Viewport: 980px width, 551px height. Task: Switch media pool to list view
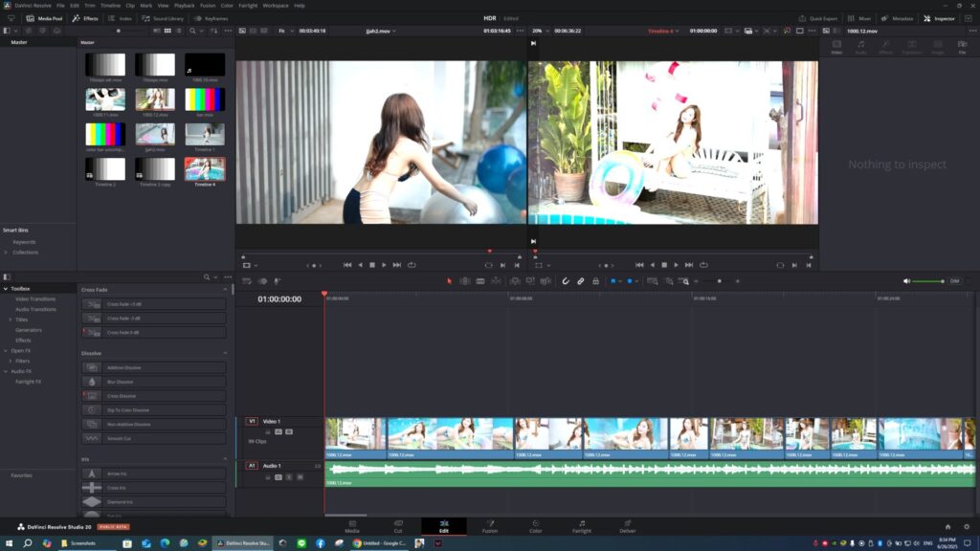pyautogui.click(x=179, y=31)
